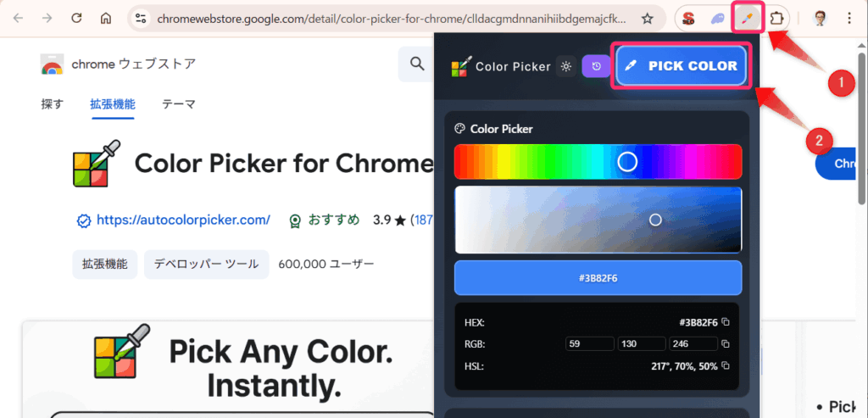Open the user profile avatar menu
The image size is (868, 418).
820,18
